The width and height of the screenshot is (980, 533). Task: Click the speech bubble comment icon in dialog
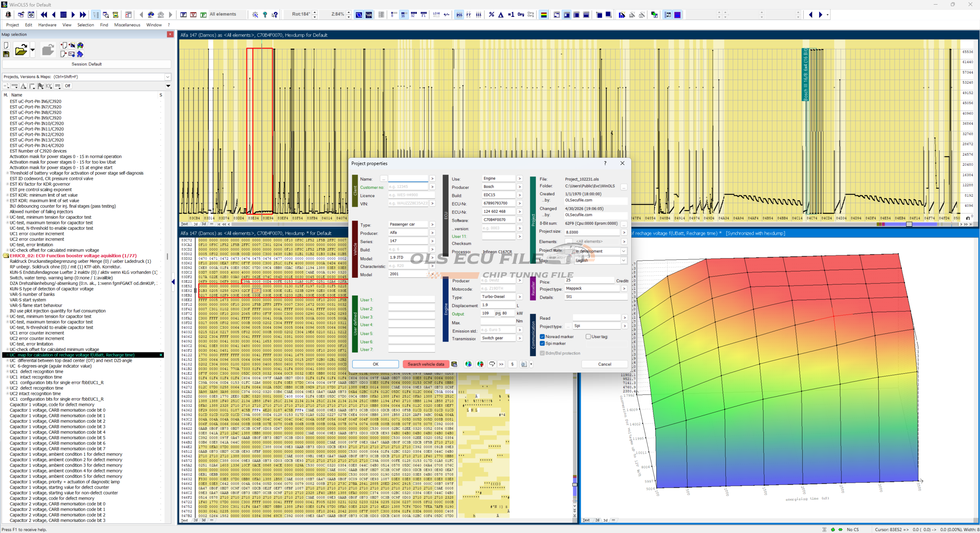492,364
